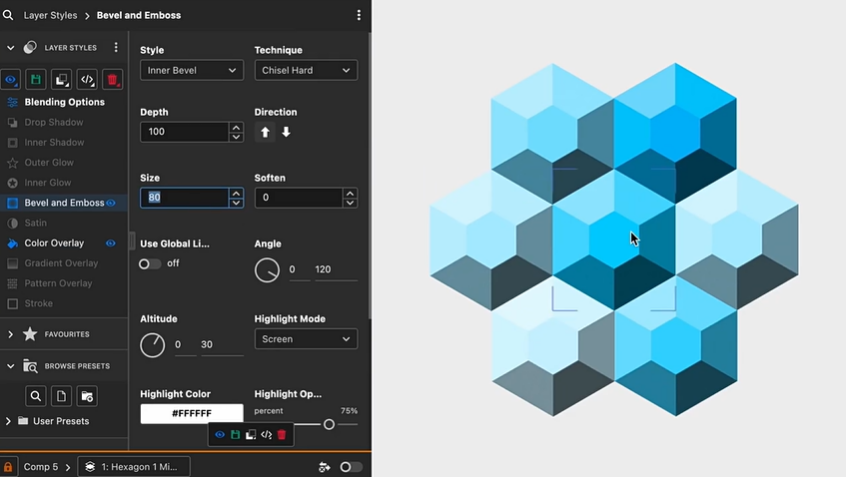Expand the User Presets folder
The width and height of the screenshot is (846, 477).
pos(8,421)
